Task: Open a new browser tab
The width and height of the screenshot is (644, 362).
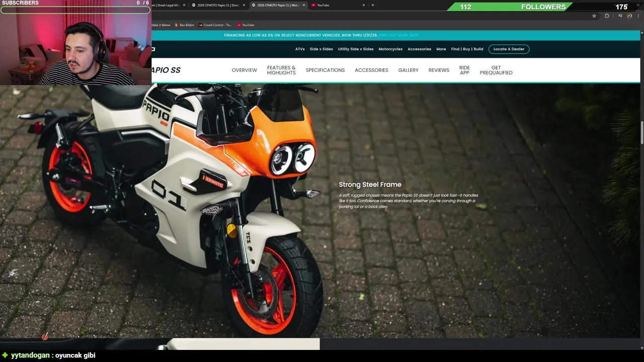Action: (x=372, y=5)
